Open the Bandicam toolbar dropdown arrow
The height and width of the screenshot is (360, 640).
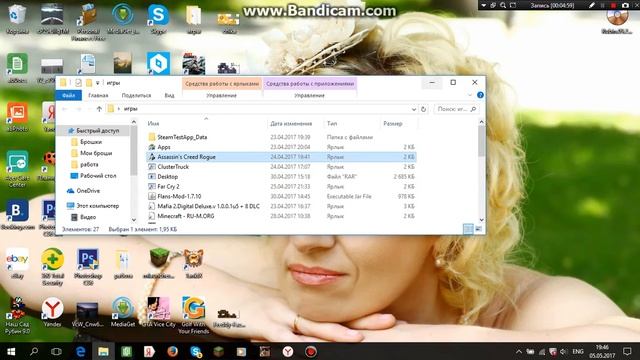point(484,5)
